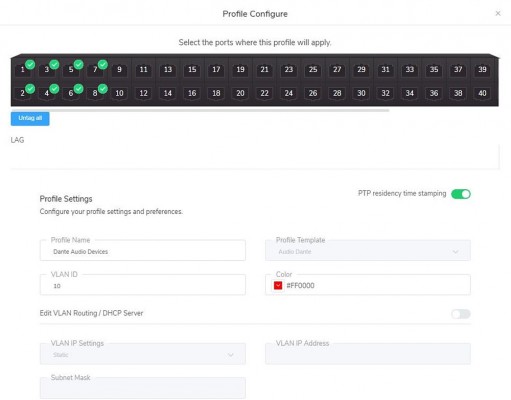Click the Untag all button
Image resolution: width=511 pixels, height=400 pixels.
pos(30,118)
